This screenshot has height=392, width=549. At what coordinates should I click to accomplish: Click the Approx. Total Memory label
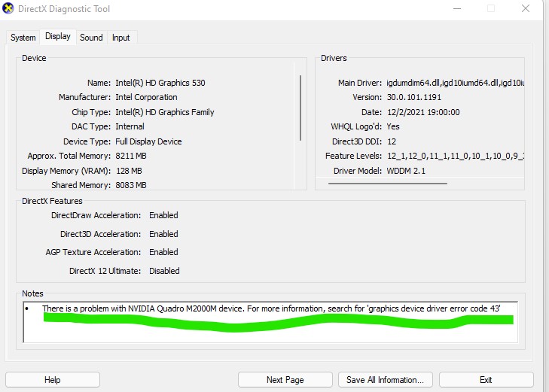[69, 156]
